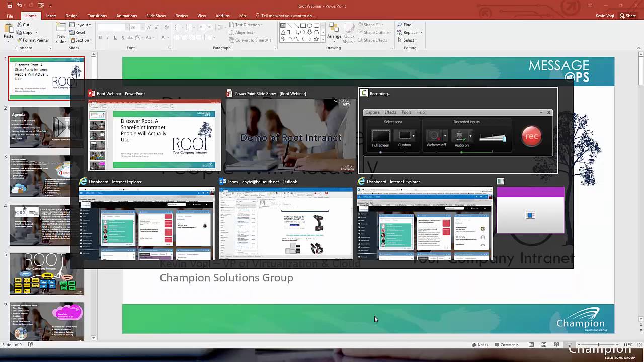Image resolution: width=644 pixels, height=362 pixels.
Task: Click the Comments button in status bar
Action: (x=506, y=345)
